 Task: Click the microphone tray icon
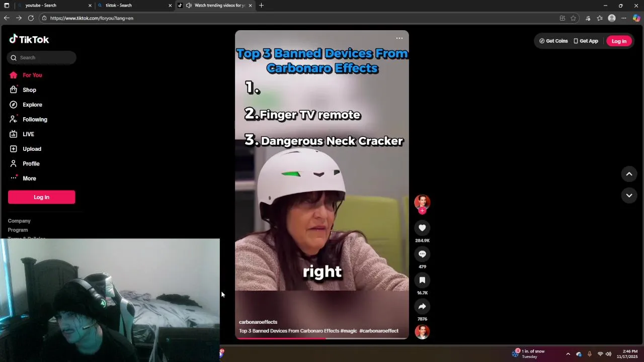point(589,354)
